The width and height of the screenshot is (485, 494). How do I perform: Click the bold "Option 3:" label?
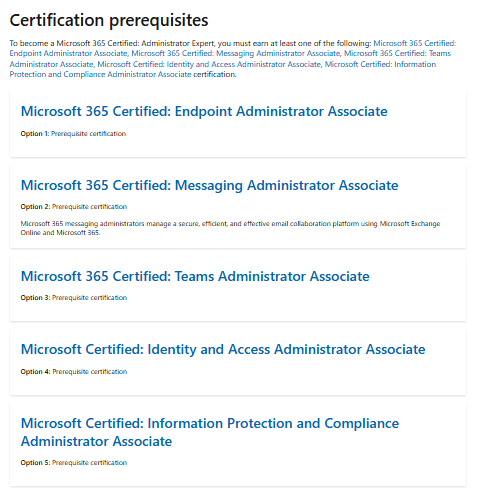(x=35, y=298)
